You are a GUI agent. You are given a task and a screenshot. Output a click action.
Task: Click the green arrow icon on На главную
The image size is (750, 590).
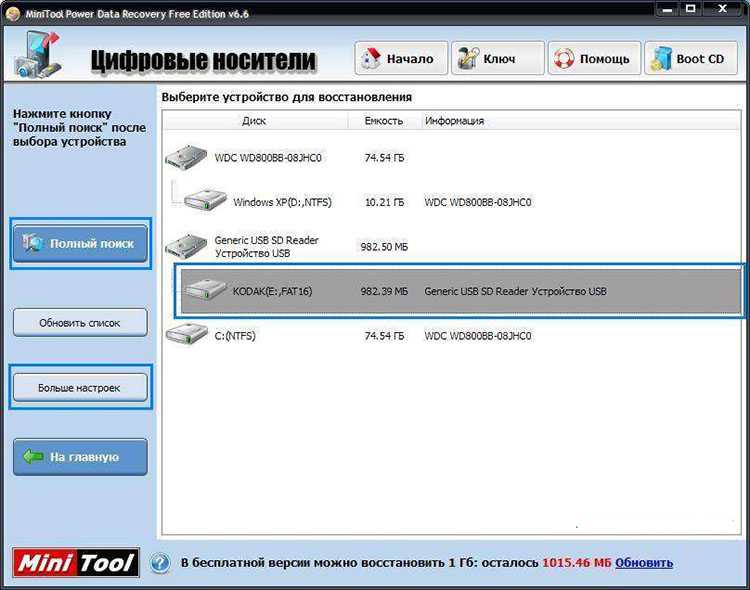pyautogui.click(x=33, y=456)
